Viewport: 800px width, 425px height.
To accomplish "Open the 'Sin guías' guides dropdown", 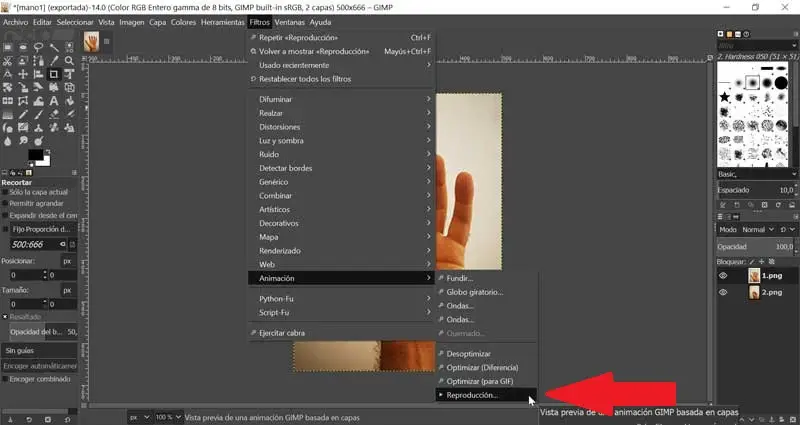I will pyautogui.click(x=40, y=351).
